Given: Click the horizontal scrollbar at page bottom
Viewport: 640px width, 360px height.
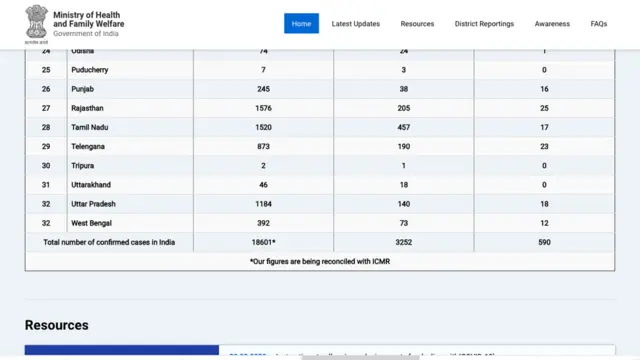Looking at the screenshot, I should (x=360, y=358).
